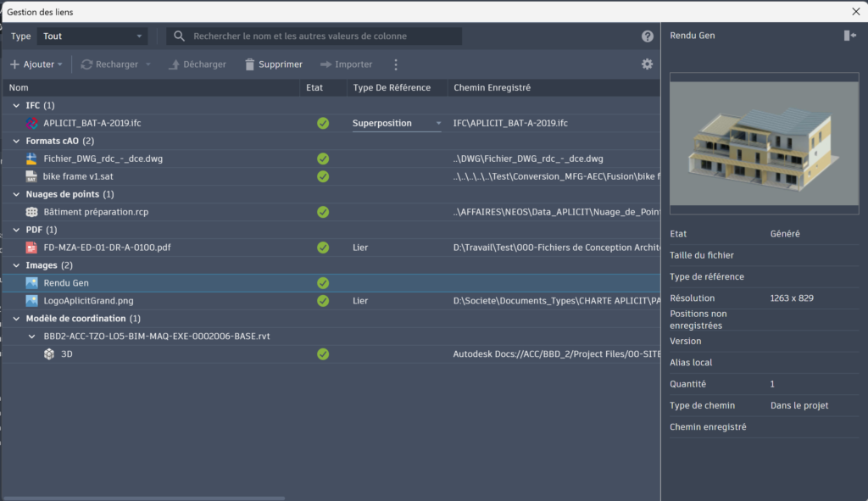Click green status check for Rendu Gen
This screenshot has height=501, width=868.
323,283
